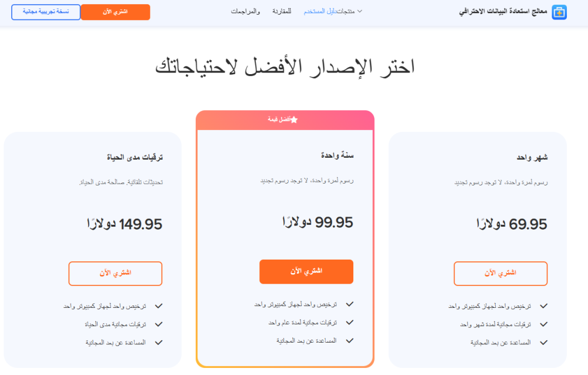Click the checkmark beside lifetime free upgrades
Screen dimensions: 588x375
tap(159, 324)
